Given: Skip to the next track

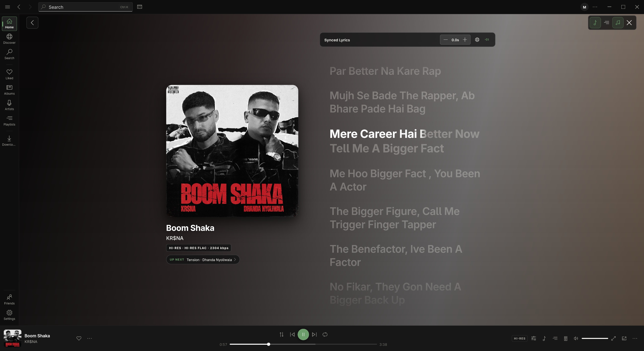Looking at the screenshot, I should (314, 334).
